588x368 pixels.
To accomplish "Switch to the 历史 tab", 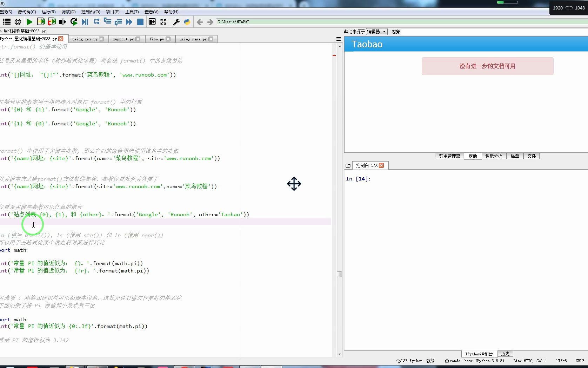I will pyautogui.click(x=505, y=354).
